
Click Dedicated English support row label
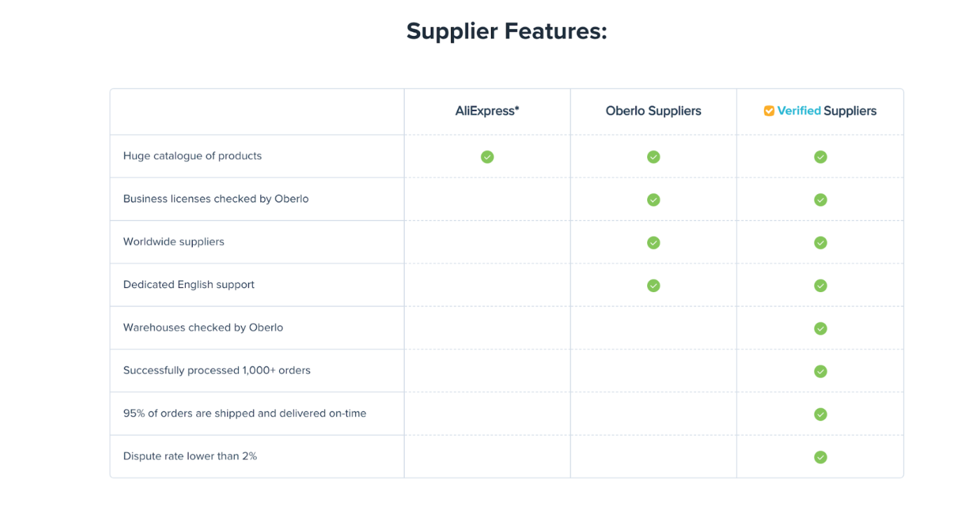189,284
